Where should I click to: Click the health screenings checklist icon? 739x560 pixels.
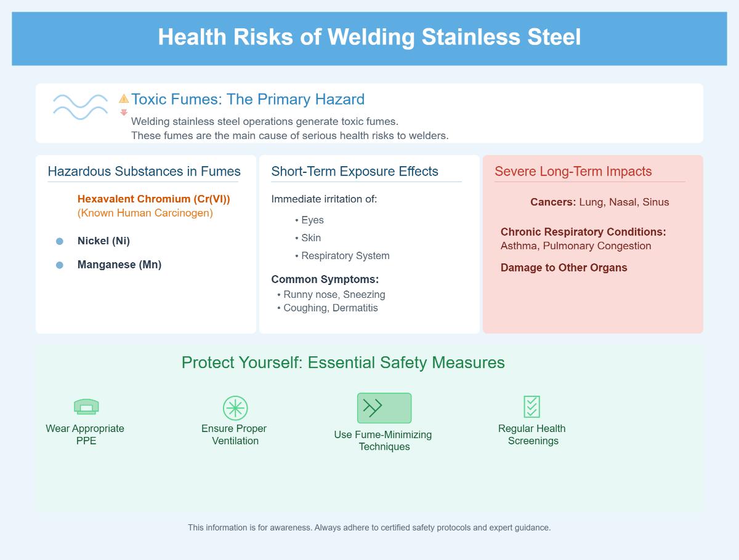[x=532, y=407]
